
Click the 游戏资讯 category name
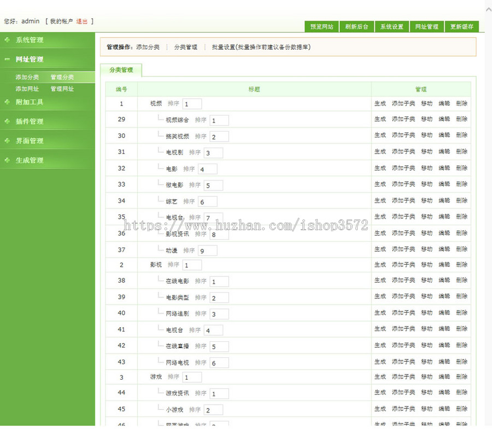coord(177,393)
